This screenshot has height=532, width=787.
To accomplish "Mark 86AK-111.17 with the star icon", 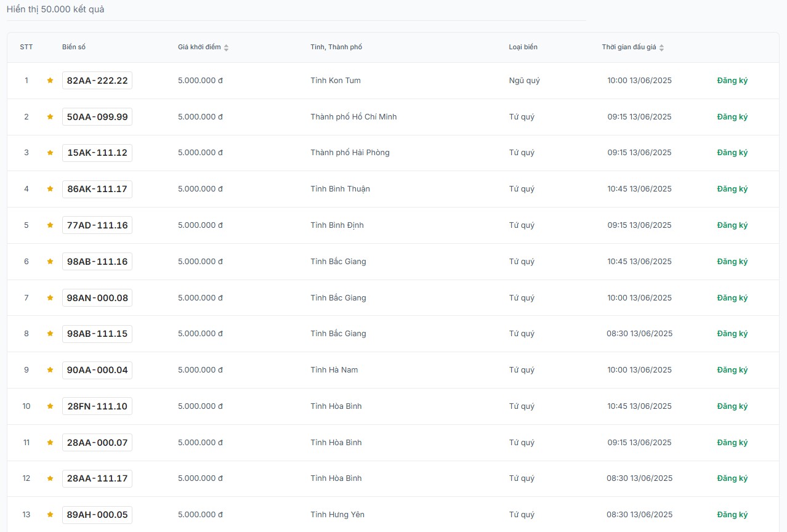I will tap(50, 189).
